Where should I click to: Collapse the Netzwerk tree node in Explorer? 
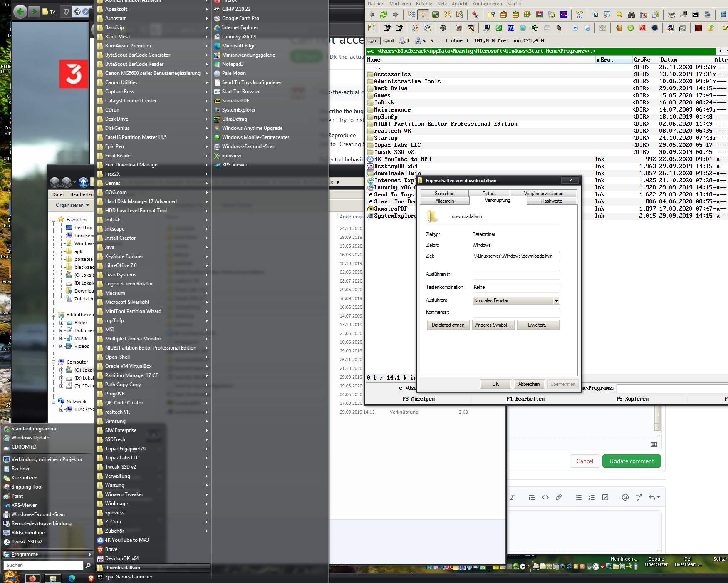click(54, 402)
